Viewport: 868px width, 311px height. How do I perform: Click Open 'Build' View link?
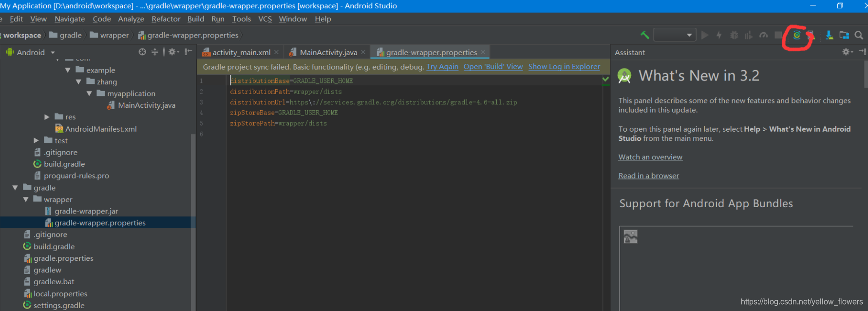(x=493, y=67)
